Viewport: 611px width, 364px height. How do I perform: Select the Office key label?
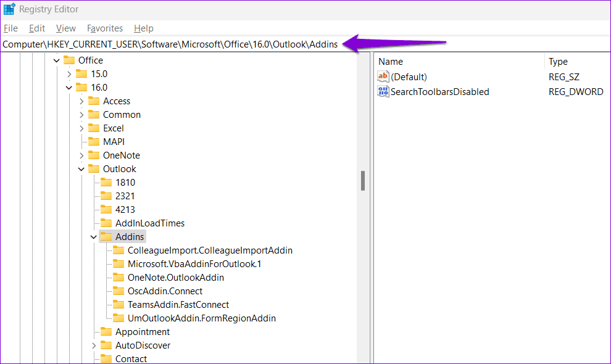[90, 60]
